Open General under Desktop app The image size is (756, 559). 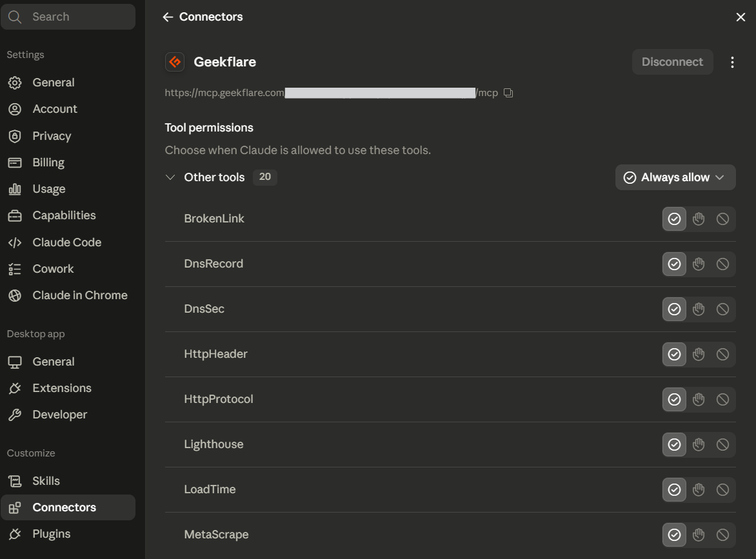tap(68, 362)
